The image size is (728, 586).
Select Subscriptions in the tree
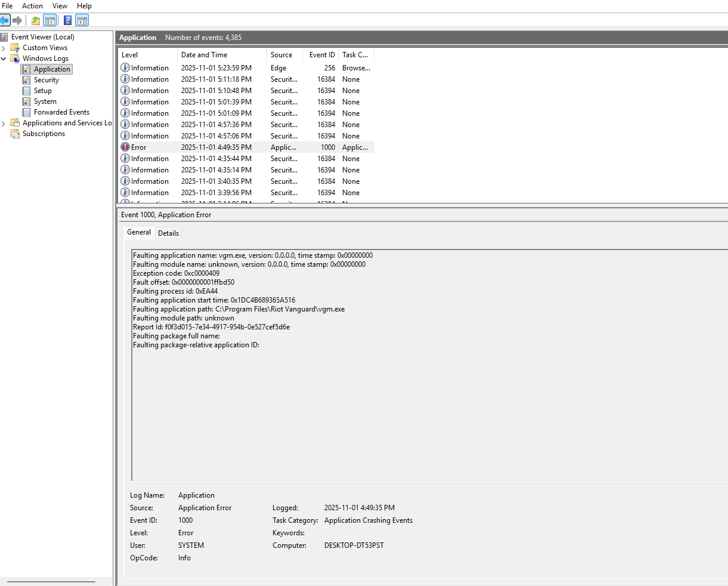pos(44,134)
